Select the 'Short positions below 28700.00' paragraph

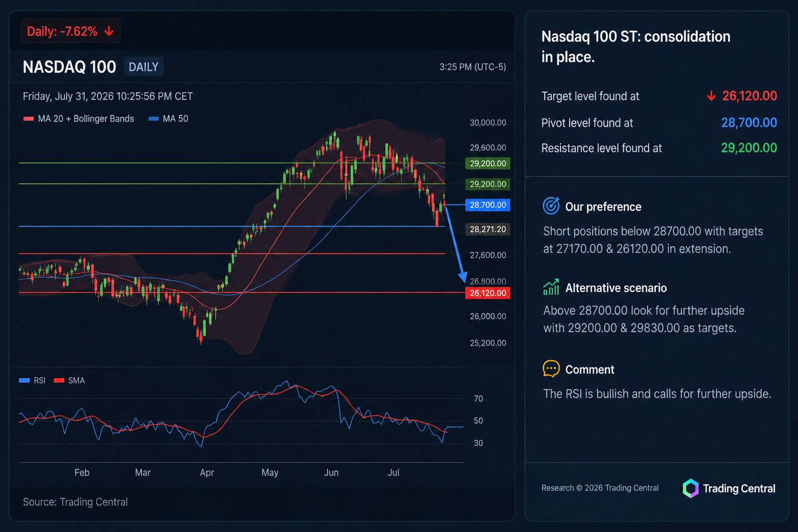653,240
